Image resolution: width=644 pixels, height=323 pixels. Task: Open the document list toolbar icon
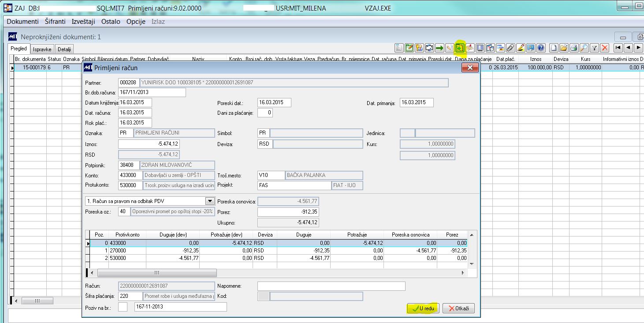[x=399, y=48]
